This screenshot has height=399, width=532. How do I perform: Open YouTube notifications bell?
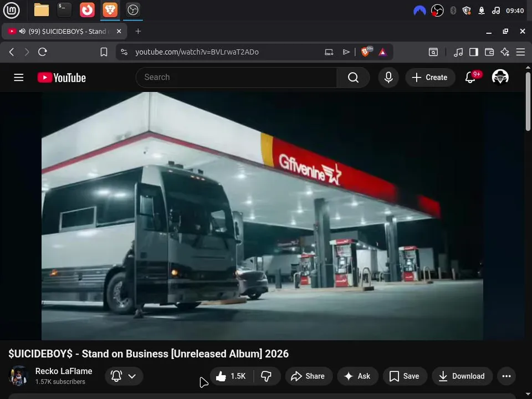coord(470,78)
